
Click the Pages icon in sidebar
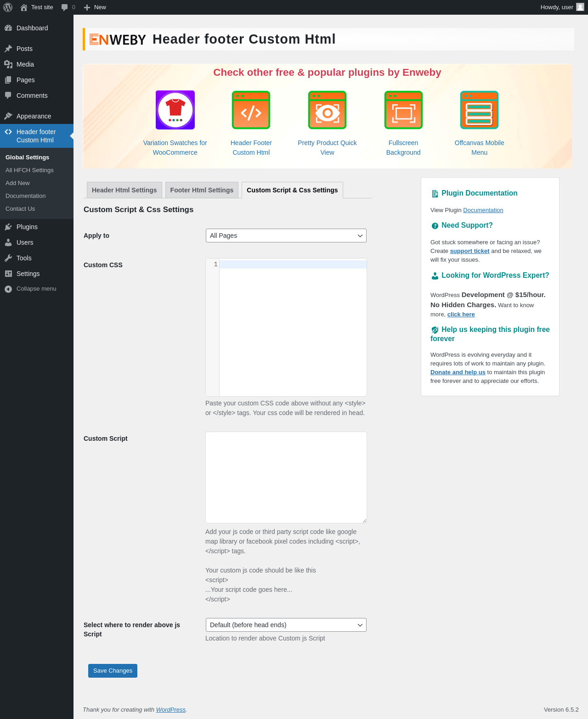[x=8, y=80]
